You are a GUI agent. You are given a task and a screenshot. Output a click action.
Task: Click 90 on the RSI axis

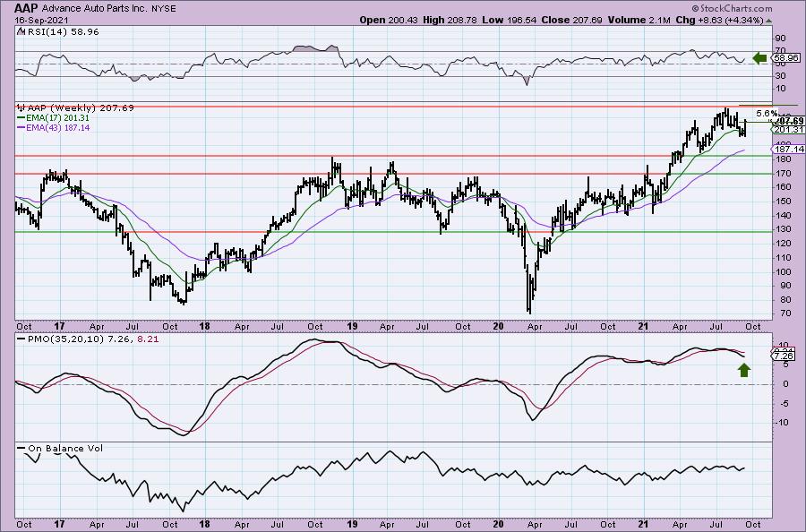(x=780, y=39)
